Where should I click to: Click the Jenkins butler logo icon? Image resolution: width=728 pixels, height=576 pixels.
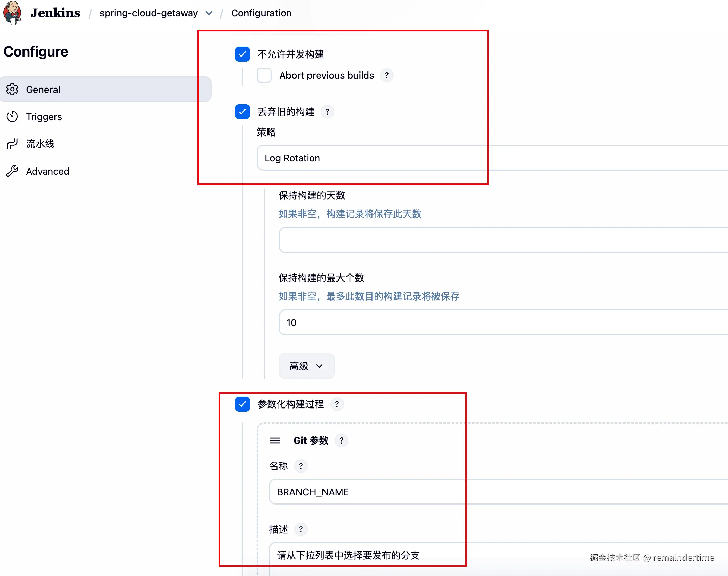[x=12, y=12]
